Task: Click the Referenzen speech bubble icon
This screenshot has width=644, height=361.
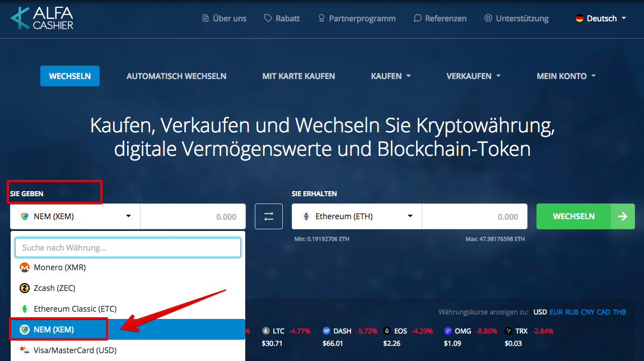Action: coord(417,18)
